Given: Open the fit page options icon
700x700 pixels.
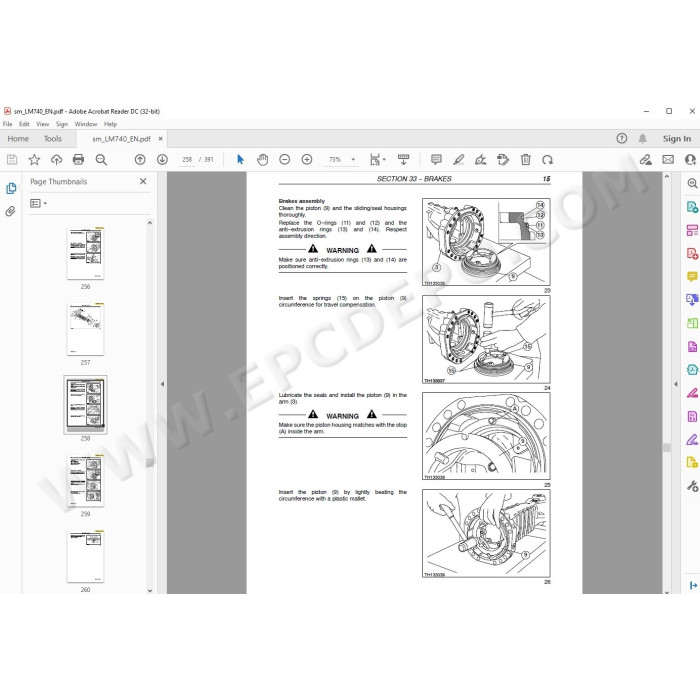Looking at the screenshot, I should [377, 159].
